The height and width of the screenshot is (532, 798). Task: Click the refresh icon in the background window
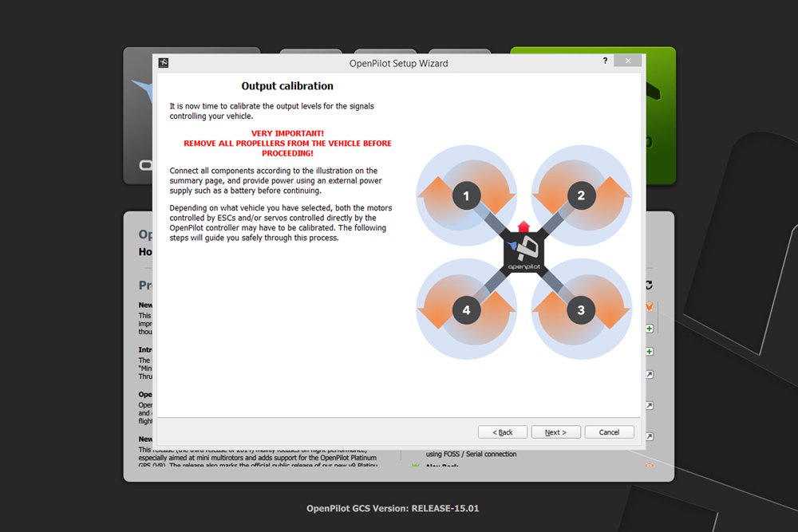coord(649,286)
